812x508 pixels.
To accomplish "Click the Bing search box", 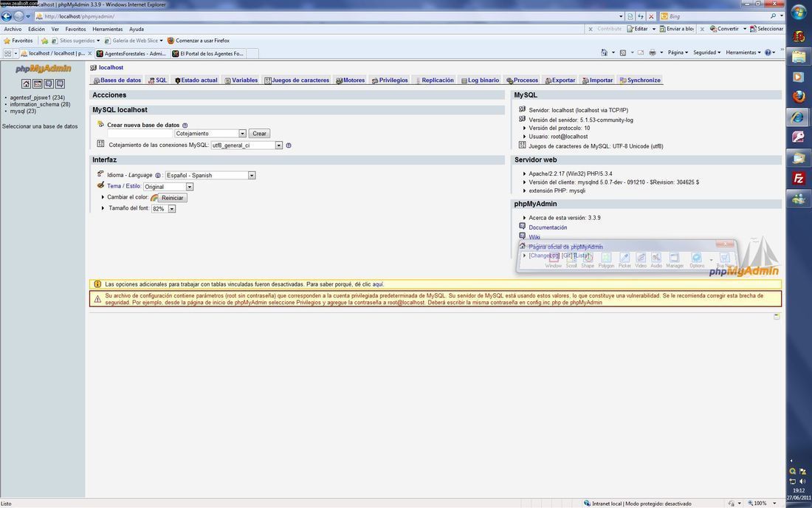I will [x=716, y=16].
